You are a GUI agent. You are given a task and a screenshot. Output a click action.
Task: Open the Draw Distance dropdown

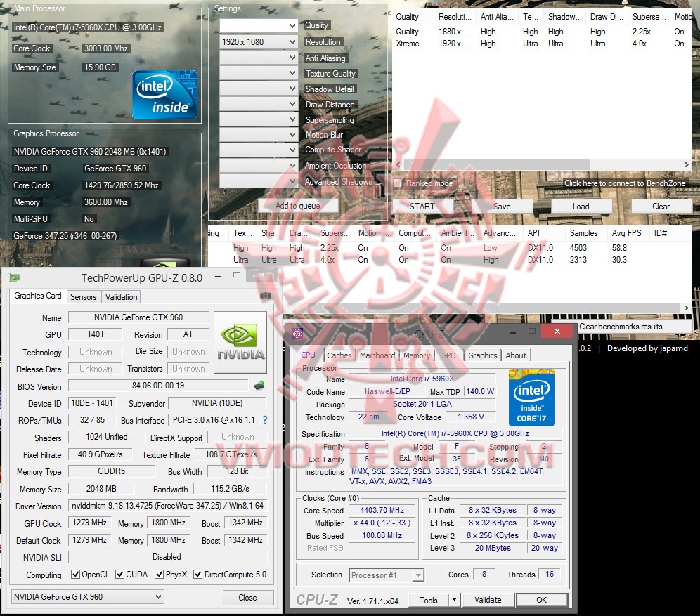pos(259,103)
